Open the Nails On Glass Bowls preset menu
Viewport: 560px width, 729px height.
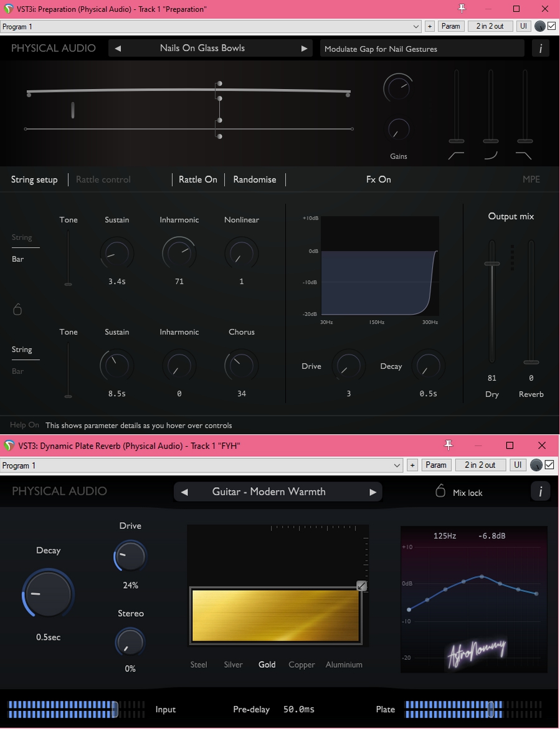tap(202, 49)
